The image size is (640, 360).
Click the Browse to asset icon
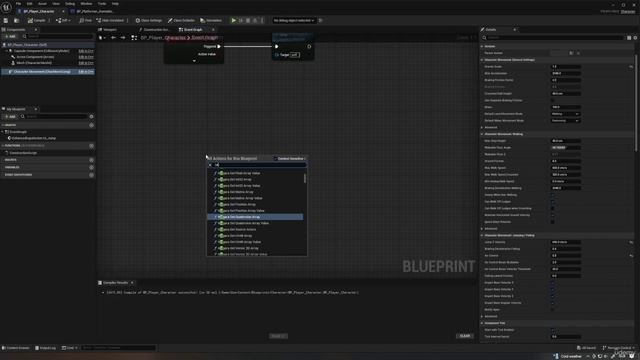click(16, 20)
